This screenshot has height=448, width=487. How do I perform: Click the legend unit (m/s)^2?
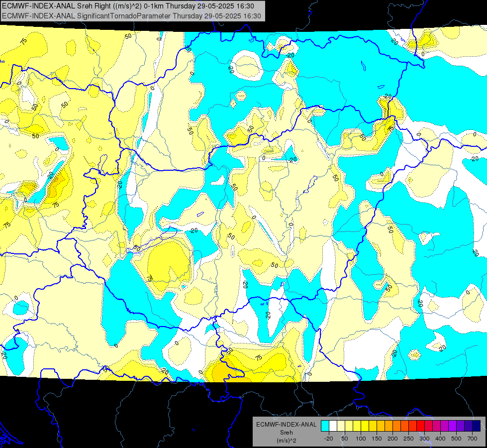(287, 441)
